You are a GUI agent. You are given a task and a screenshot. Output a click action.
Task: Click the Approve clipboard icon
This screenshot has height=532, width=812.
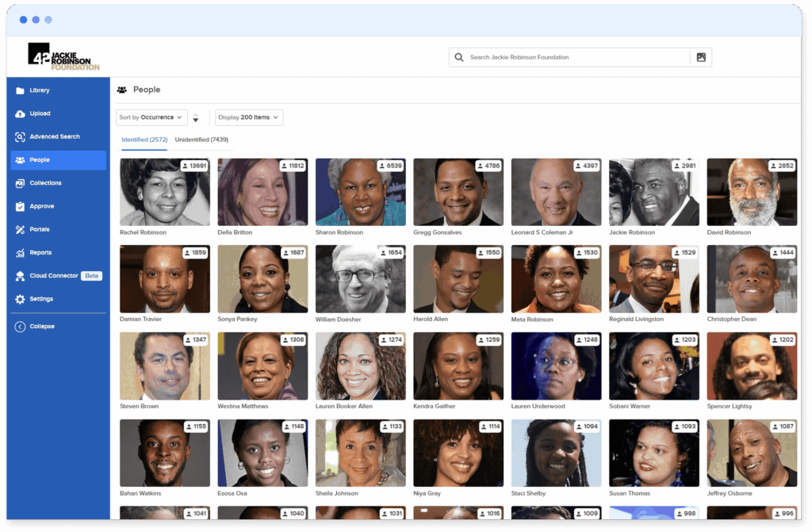[20, 206]
